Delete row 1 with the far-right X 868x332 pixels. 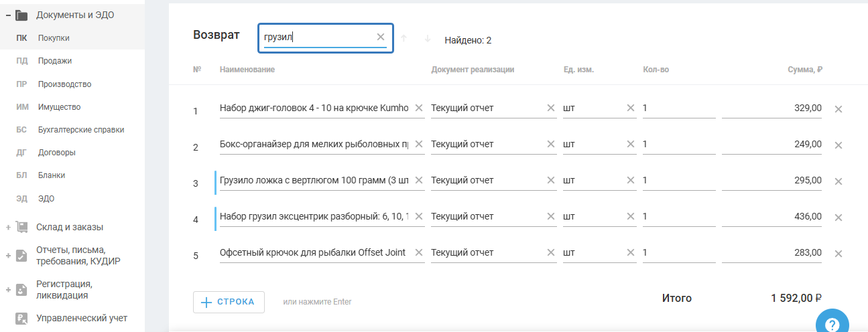(838, 108)
